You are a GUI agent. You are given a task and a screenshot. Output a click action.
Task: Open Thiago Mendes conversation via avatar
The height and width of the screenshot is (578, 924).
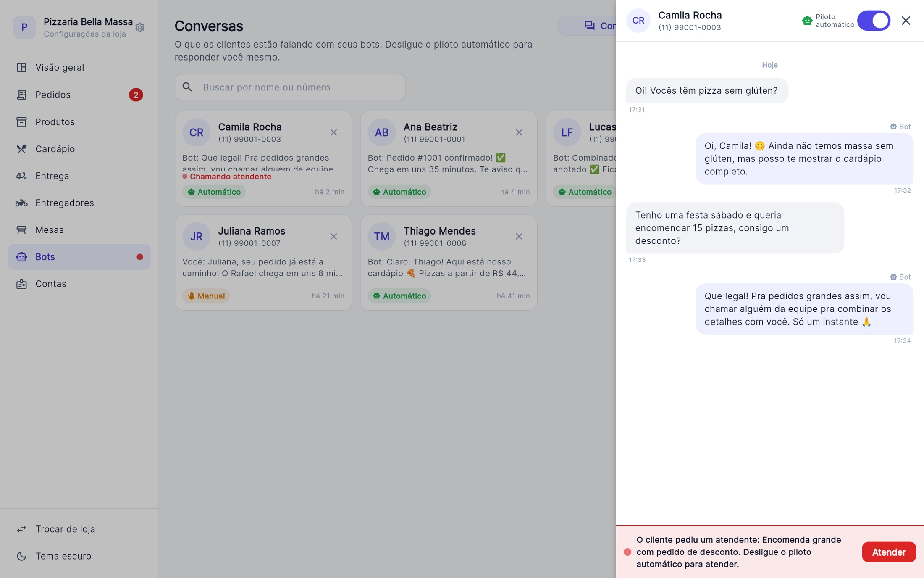click(381, 236)
